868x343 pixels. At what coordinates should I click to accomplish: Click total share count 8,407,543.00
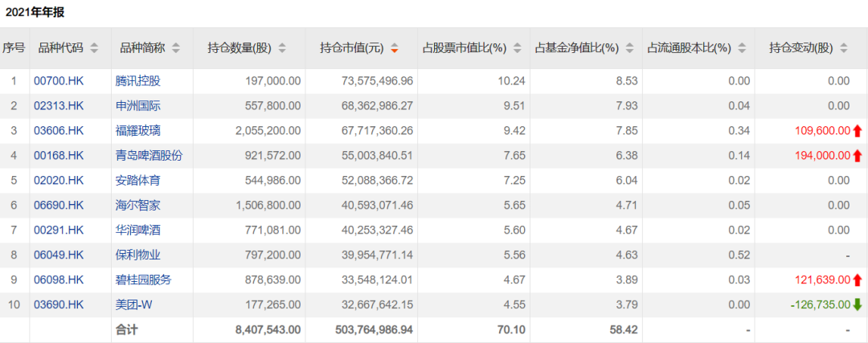tap(268, 329)
